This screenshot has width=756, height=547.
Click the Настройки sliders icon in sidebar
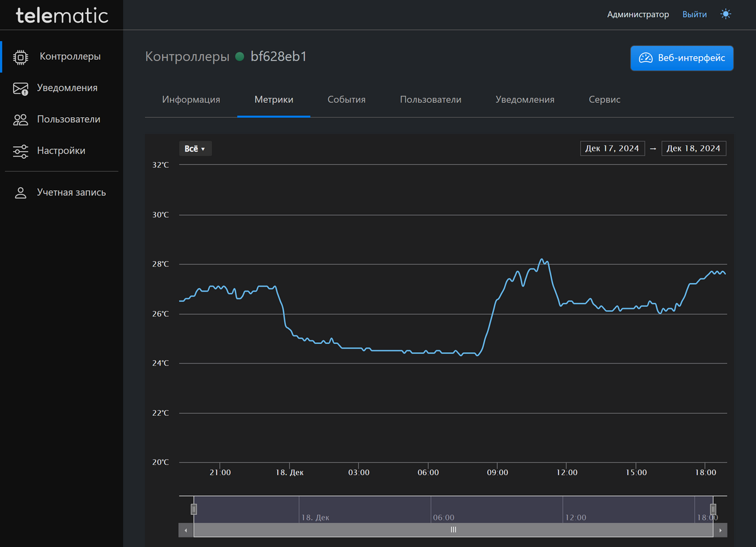(x=21, y=151)
